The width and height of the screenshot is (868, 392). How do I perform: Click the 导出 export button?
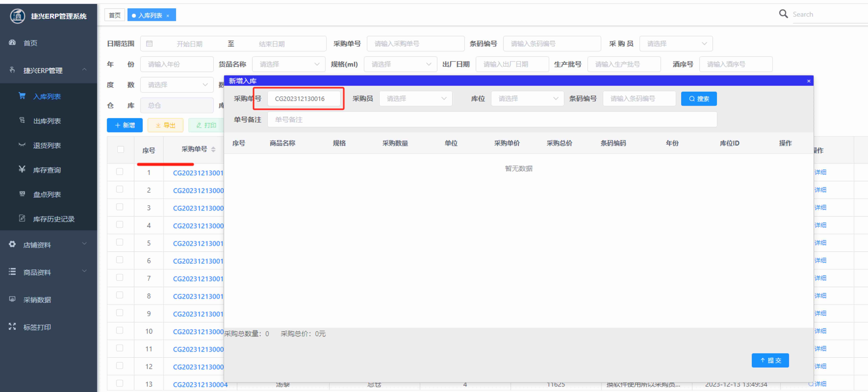165,125
